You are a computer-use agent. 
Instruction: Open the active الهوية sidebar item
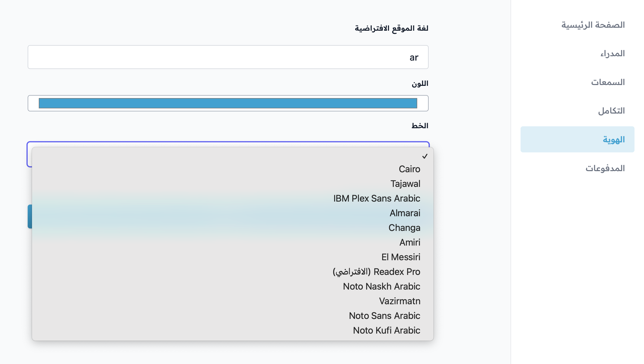click(x=577, y=139)
